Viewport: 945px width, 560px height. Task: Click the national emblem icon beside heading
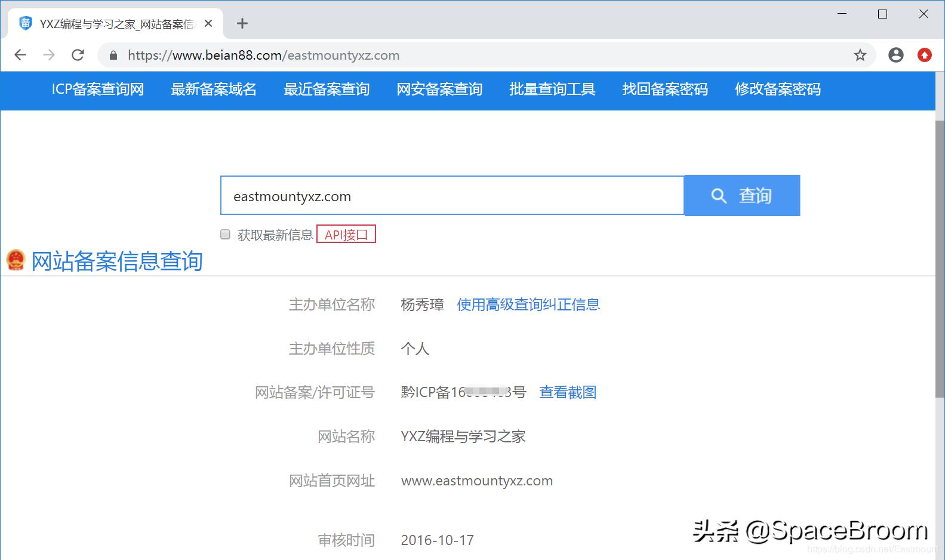[16, 260]
